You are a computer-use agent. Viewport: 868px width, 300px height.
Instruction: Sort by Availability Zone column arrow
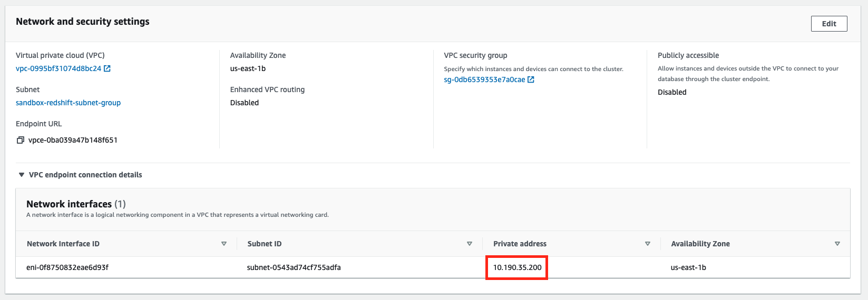coord(837,244)
